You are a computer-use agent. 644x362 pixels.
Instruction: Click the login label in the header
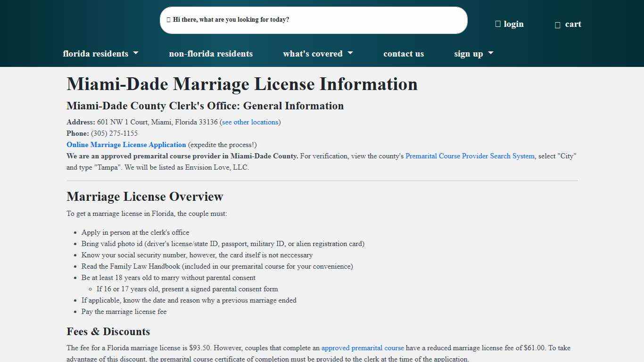tap(513, 24)
